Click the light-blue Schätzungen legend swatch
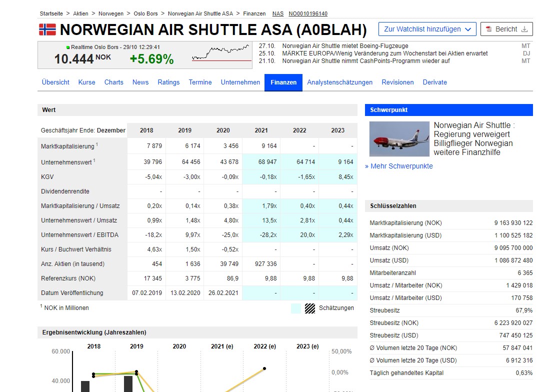Image resolution: width=539 pixels, height=392 pixels. click(x=295, y=308)
